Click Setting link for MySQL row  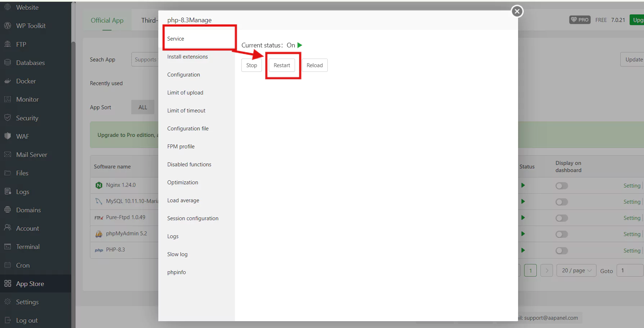point(632,202)
